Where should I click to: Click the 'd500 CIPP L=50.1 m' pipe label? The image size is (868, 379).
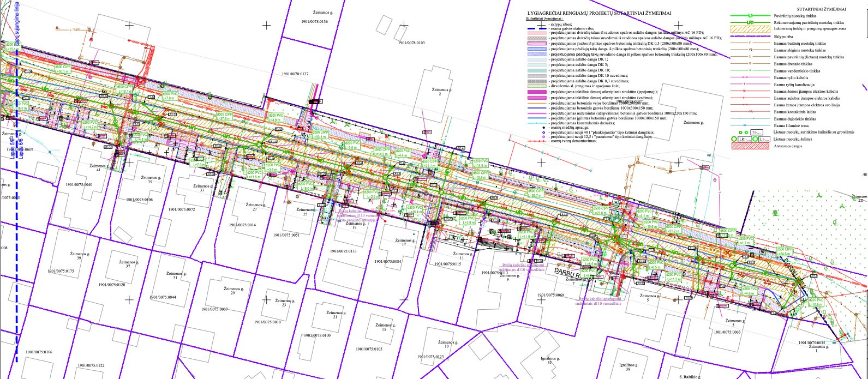(x=62, y=68)
